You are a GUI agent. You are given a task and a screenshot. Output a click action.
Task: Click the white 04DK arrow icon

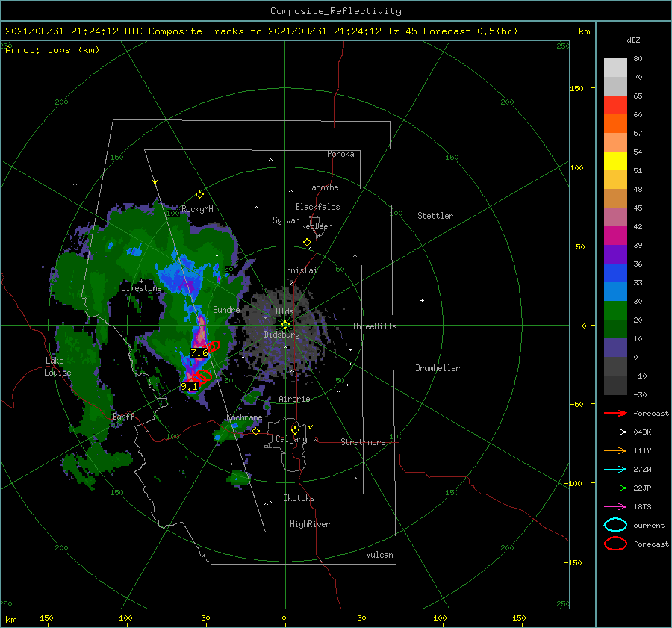coord(615,432)
